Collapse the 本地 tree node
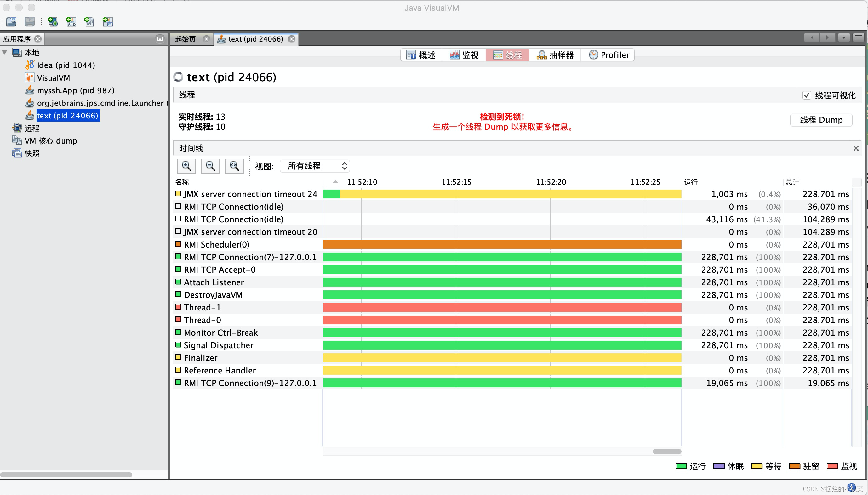This screenshot has height=495, width=868. [5, 52]
